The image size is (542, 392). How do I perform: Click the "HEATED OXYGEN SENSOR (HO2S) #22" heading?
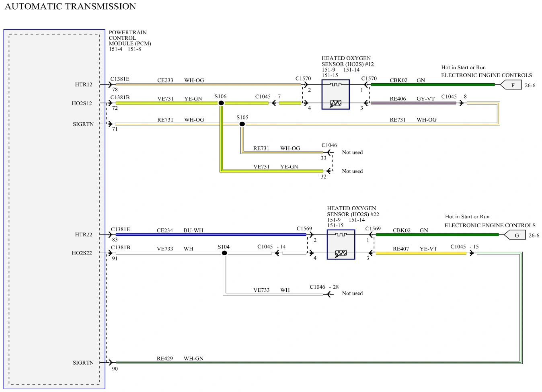(353, 211)
